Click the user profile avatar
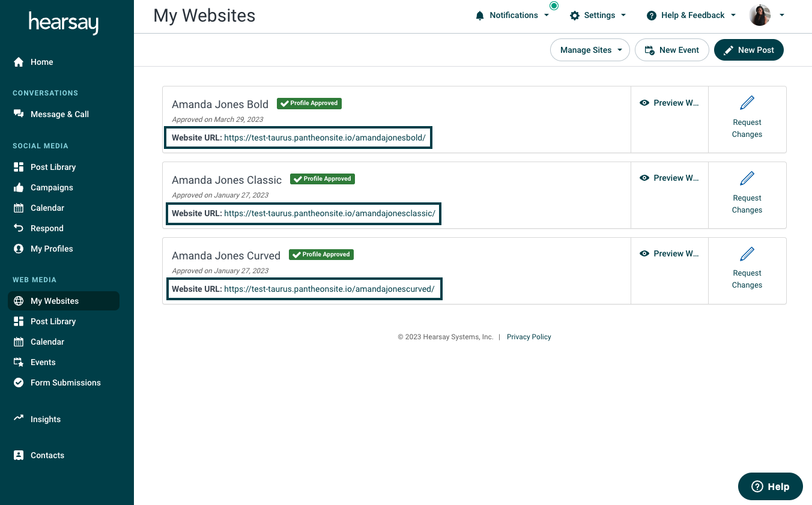This screenshot has height=505, width=812. 760,15
